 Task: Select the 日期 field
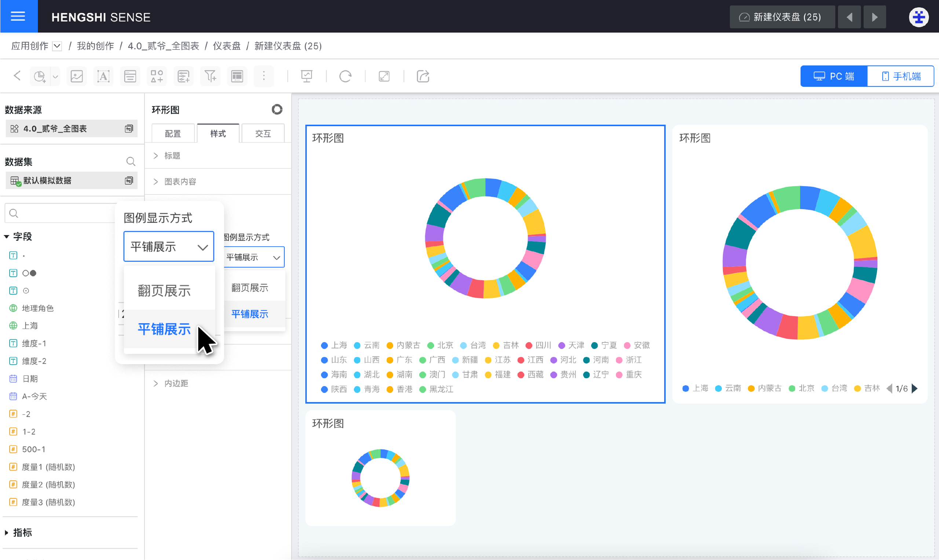pyautogui.click(x=30, y=378)
